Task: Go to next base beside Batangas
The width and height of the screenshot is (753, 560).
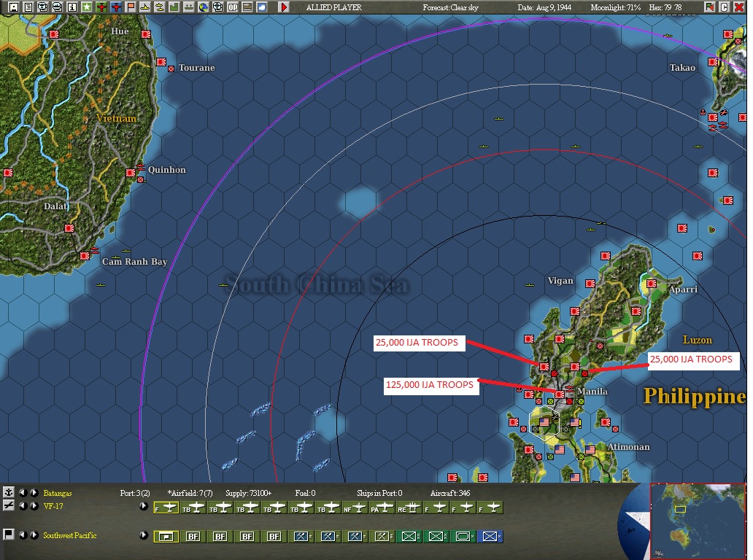Action: click(34, 492)
